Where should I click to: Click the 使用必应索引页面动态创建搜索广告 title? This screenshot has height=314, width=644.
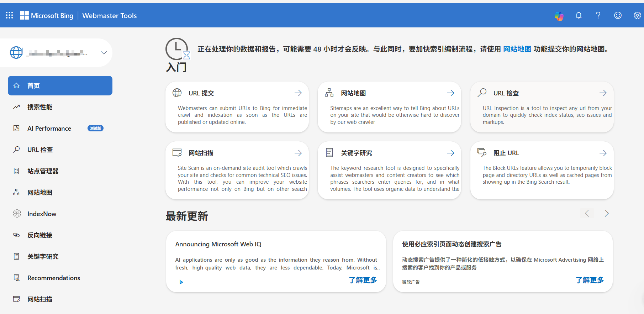coord(452,244)
